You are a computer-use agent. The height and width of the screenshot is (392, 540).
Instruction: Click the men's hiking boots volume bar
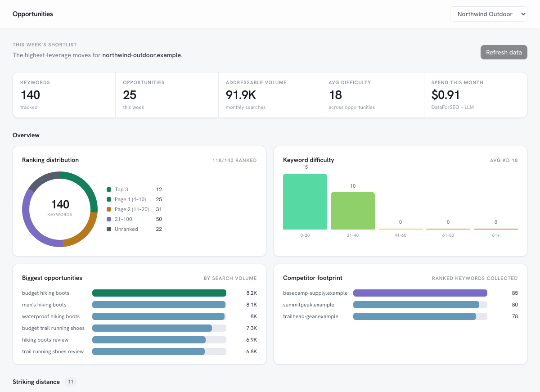tap(159, 305)
